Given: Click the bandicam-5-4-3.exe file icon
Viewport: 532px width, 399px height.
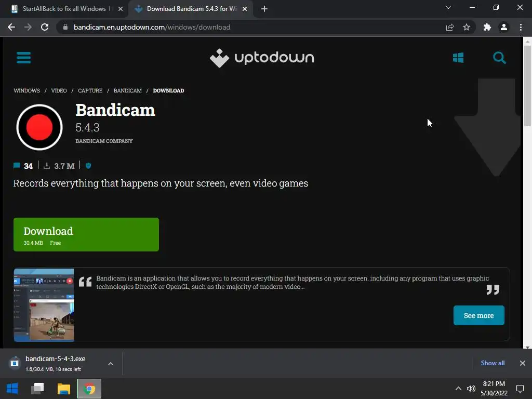Looking at the screenshot, I should coord(15,363).
